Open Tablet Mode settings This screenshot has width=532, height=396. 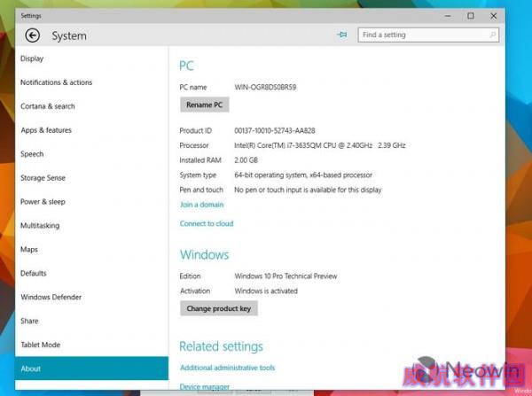pos(41,345)
